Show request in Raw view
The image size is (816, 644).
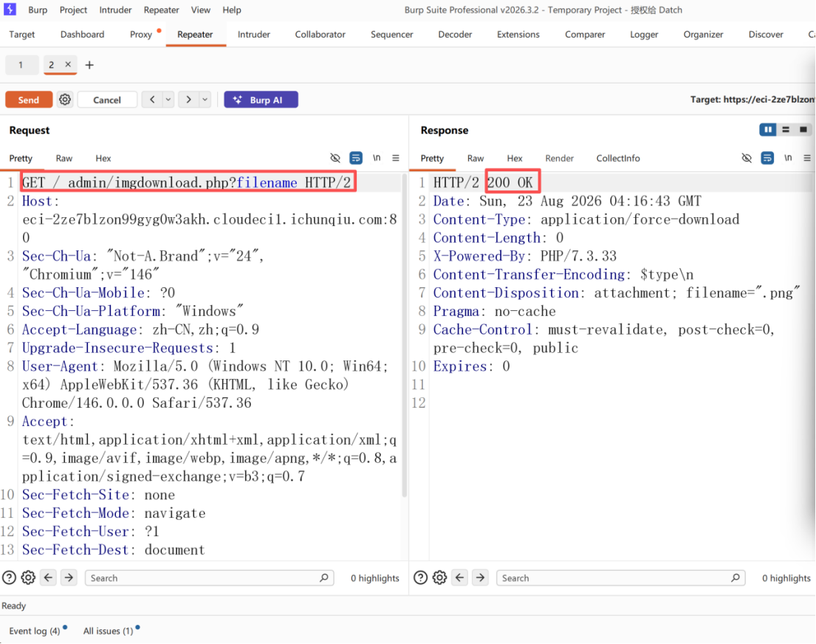[x=64, y=158]
